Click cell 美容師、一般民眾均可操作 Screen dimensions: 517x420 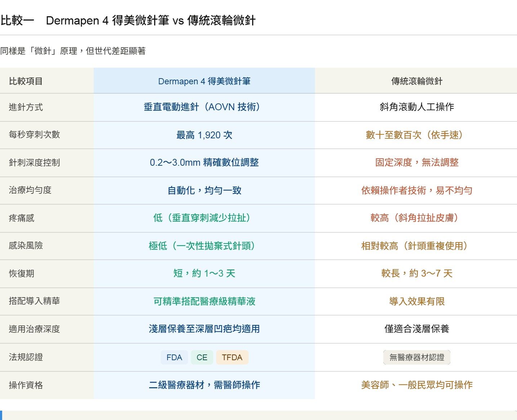pyautogui.click(x=416, y=385)
